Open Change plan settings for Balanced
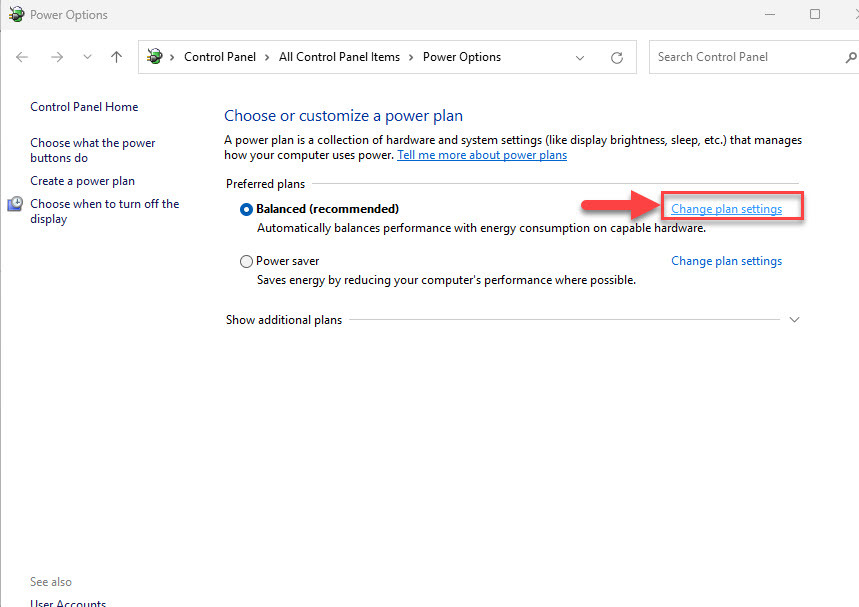Screen dimensions: 859x607 726,209
